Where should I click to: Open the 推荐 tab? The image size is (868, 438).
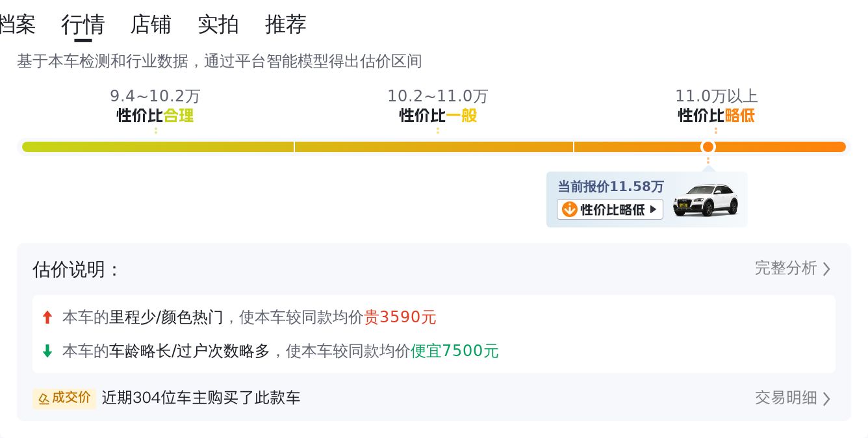286,25
